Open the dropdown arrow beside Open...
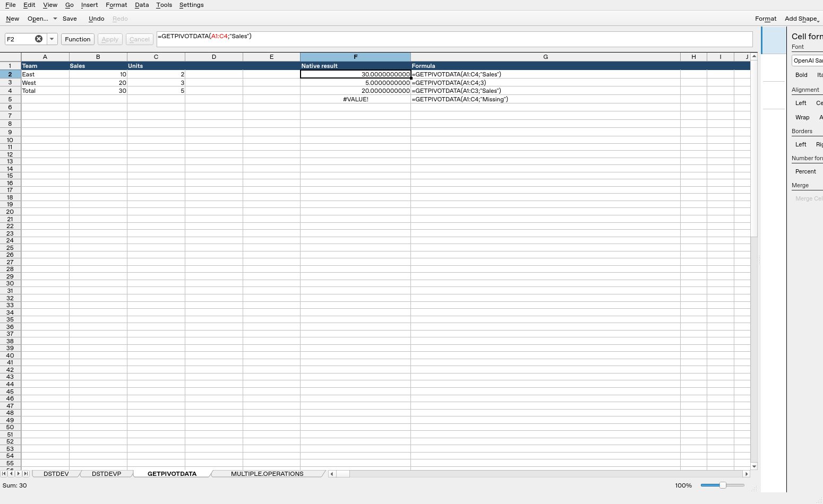The height and width of the screenshot is (504, 823). (x=55, y=19)
